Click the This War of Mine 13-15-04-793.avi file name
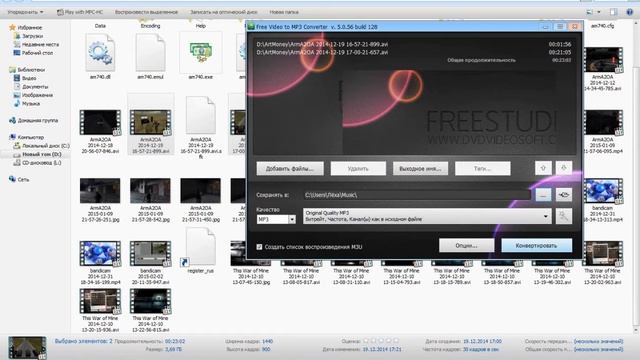Viewport: 640px width, 360px height. [x=401, y=276]
